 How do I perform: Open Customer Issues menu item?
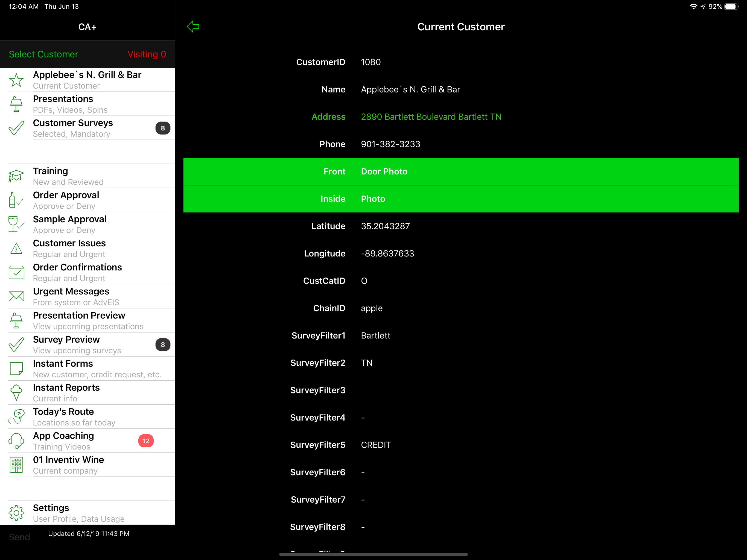click(x=87, y=248)
